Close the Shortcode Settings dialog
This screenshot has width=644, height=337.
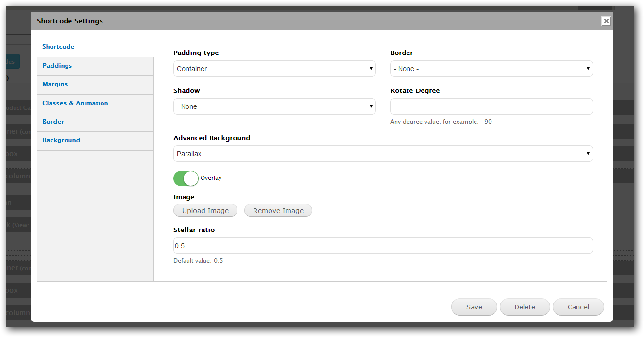pos(606,21)
